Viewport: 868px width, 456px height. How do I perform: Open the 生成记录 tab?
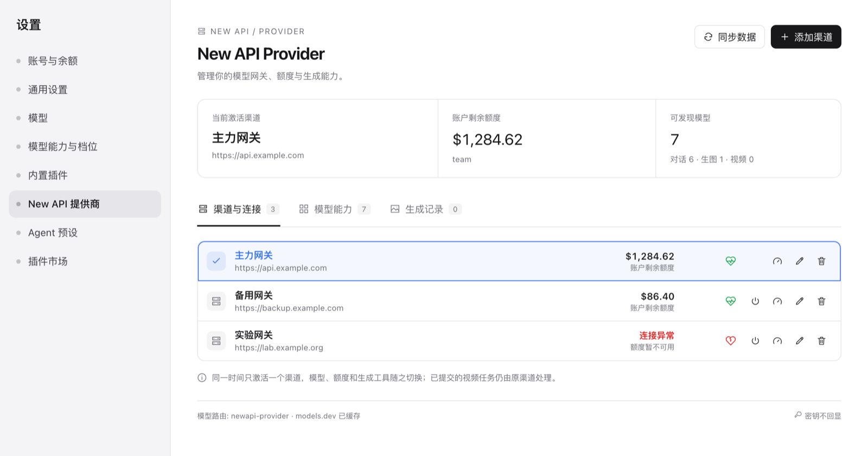426,210
